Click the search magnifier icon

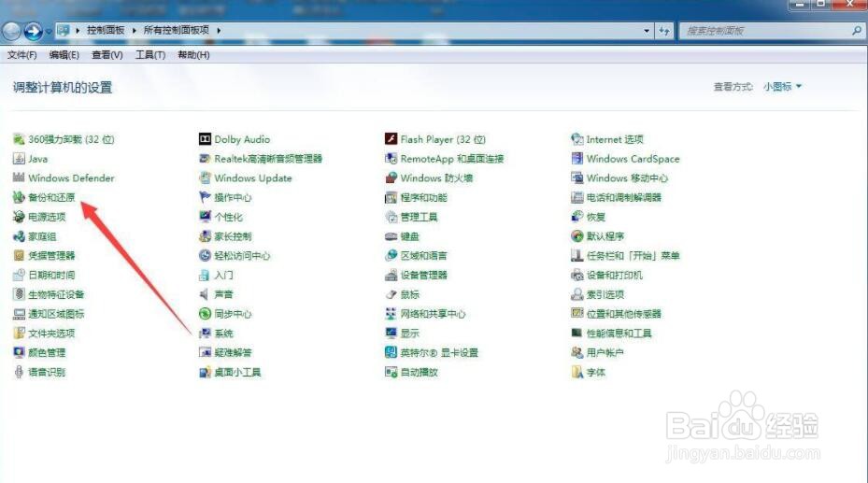(857, 31)
